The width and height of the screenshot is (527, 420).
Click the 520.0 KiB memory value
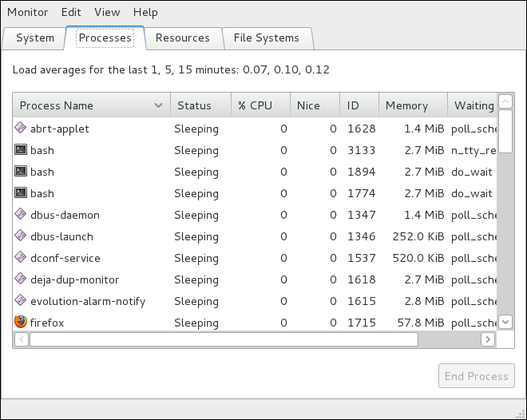(418, 258)
